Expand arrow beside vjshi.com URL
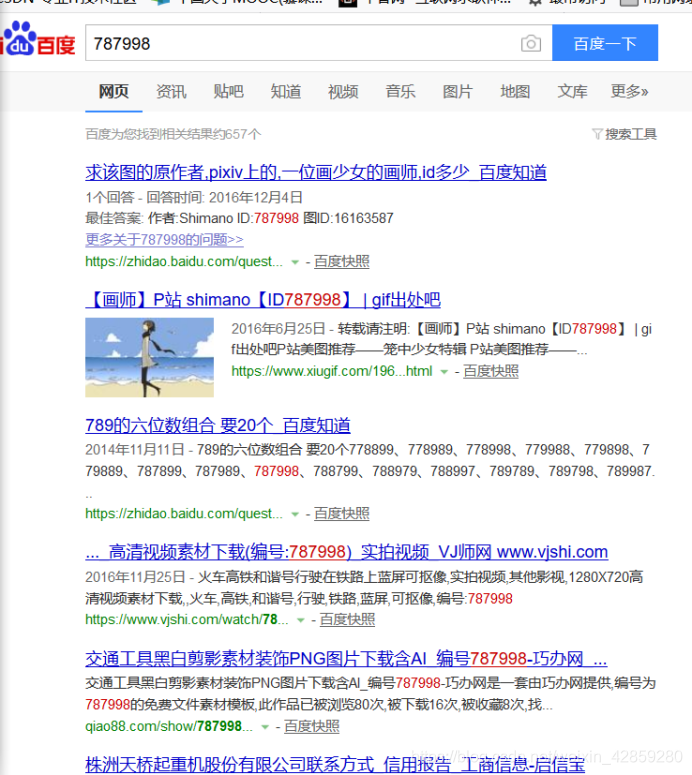Image resolution: width=692 pixels, height=775 pixels. (x=301, y=620)
